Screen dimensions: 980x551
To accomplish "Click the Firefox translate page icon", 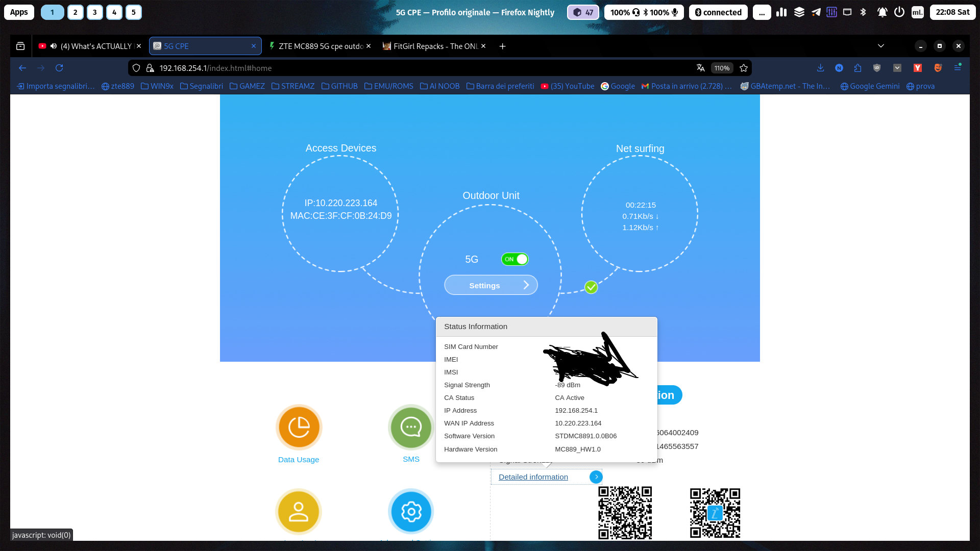I will (700, 68).
